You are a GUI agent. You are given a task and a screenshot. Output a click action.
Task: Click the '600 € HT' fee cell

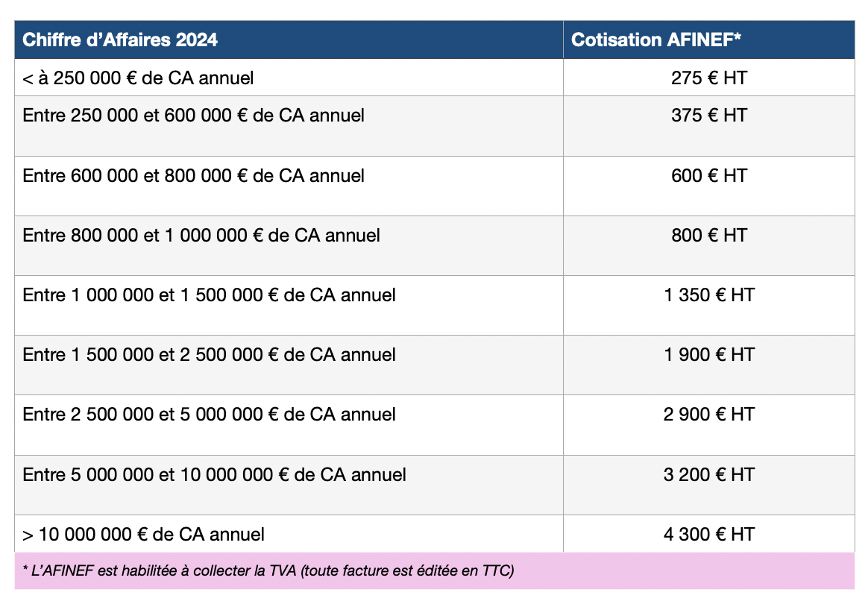(708, 176)
